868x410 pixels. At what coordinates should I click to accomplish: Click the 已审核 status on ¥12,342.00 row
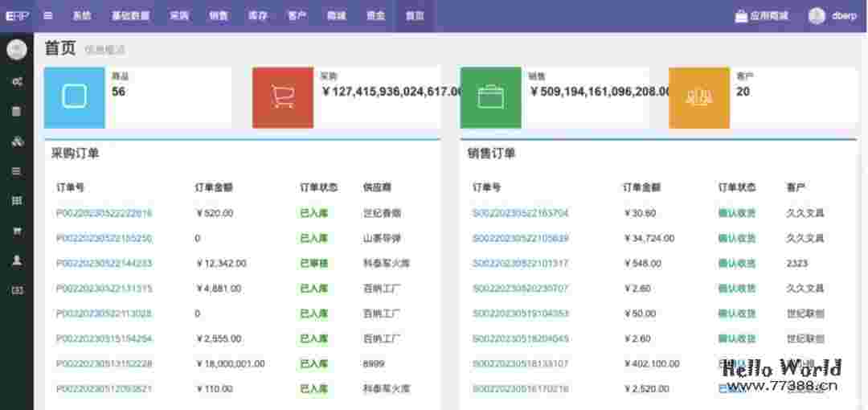click(x=314, y=263)
